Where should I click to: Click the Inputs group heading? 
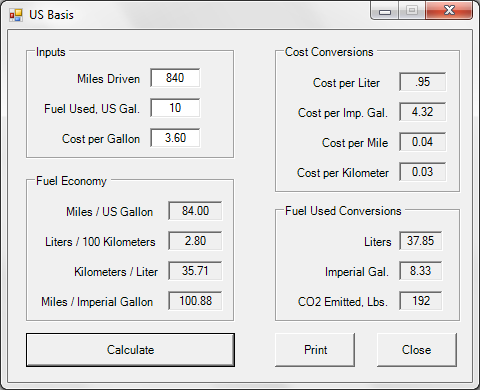(x=51, y=52)
